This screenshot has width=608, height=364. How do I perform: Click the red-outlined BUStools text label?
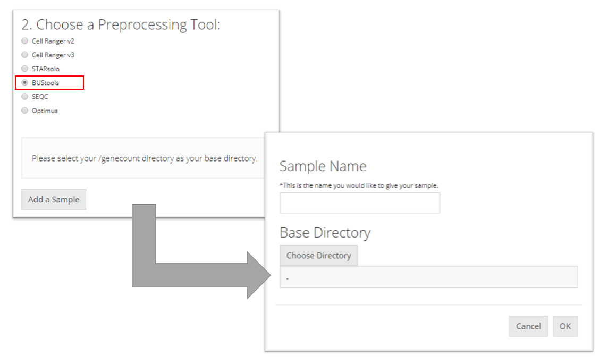[x=46, y=83]
